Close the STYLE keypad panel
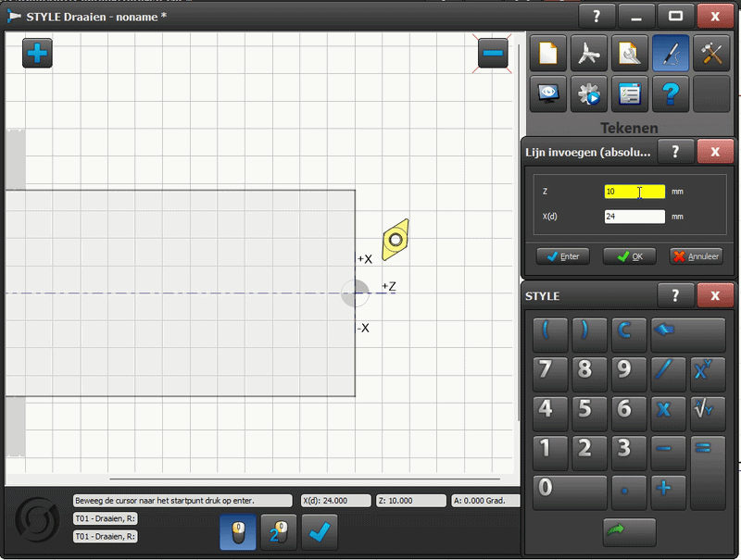The width and height of the screenshot is (741, 560). click(715, 295)
